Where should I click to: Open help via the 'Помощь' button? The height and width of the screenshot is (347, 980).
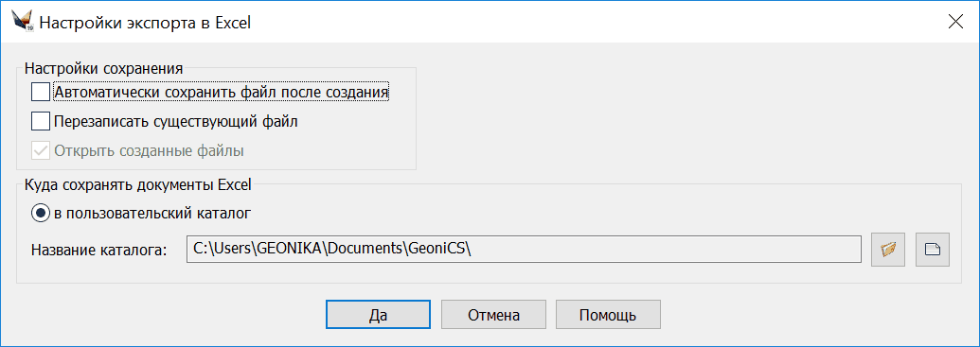tap(608, 315)
